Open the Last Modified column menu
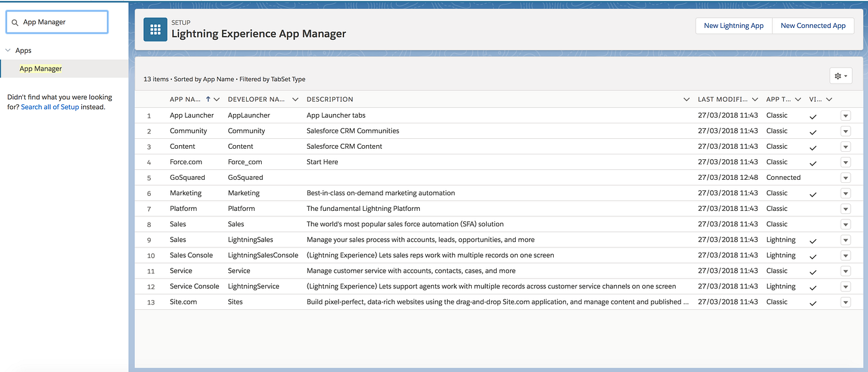 point(755,99)
